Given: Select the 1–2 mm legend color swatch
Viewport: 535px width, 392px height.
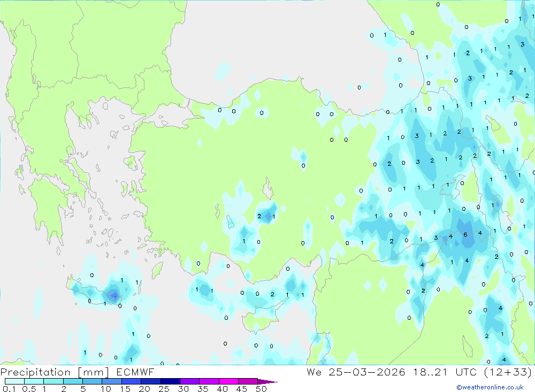Looking at the screenshot, I should pos(53,381).
